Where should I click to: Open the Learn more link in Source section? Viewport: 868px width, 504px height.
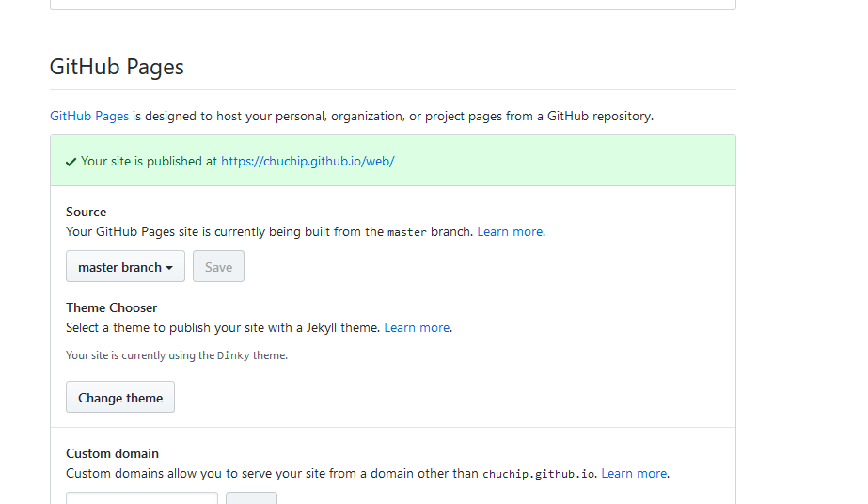(510, 232)
